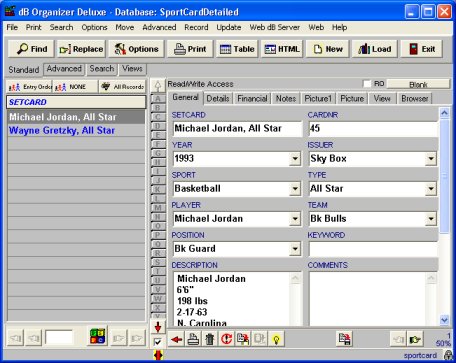
Task: Open the Financial record tab
Action: point(252,99)
